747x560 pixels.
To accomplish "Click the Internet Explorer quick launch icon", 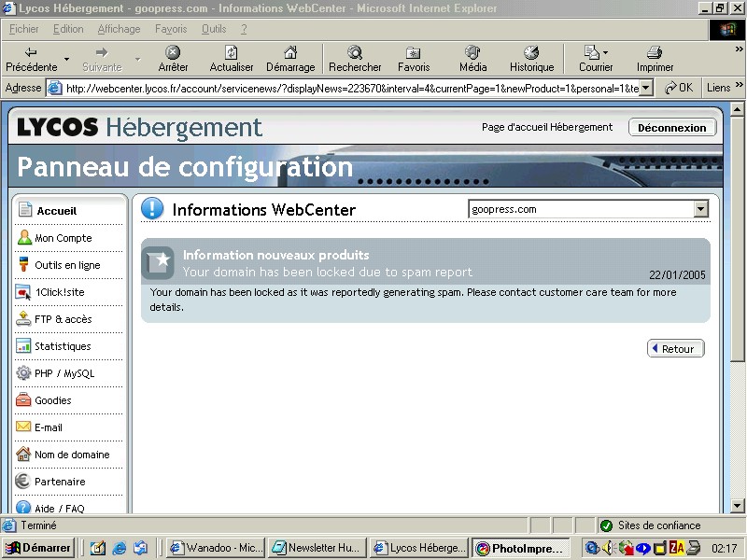I will coord(119,548).
